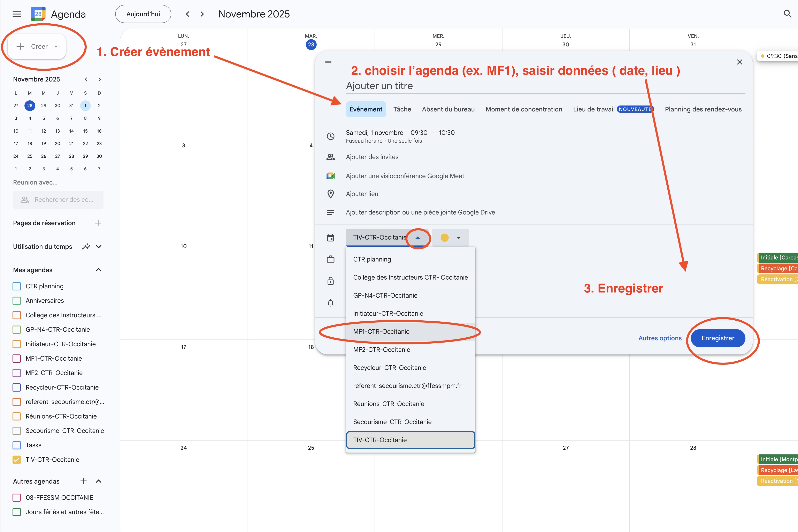Click the search magnifier icon
The image size is (798, 532).
tap(788, 14)
